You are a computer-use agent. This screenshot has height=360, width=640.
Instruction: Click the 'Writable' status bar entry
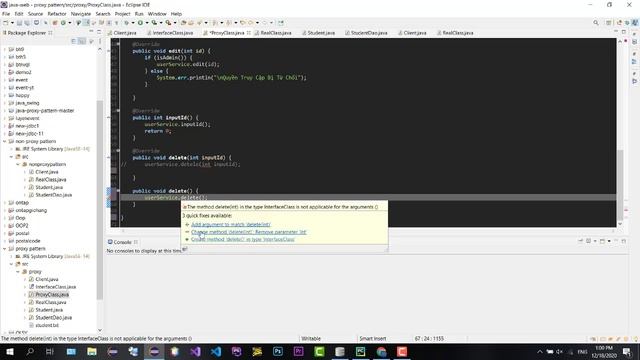click(x=311, y=338)
